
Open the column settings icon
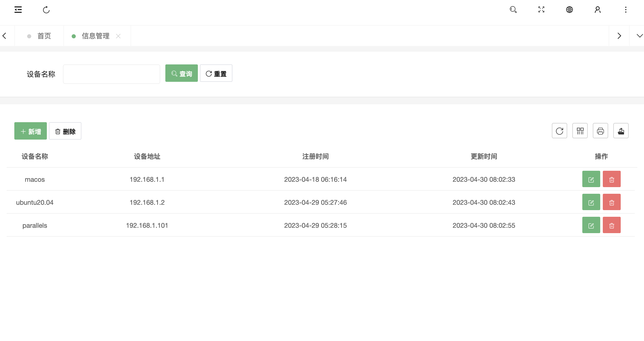tap(580, 131)
